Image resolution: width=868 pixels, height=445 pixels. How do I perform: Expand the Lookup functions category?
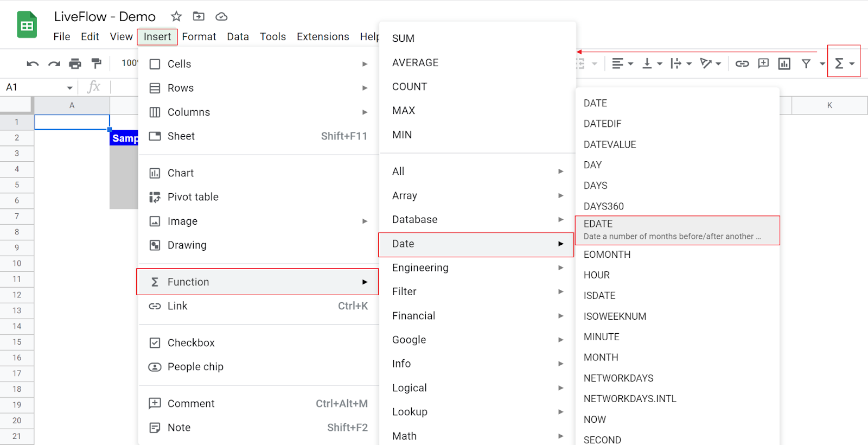click(x=477, y=412)
